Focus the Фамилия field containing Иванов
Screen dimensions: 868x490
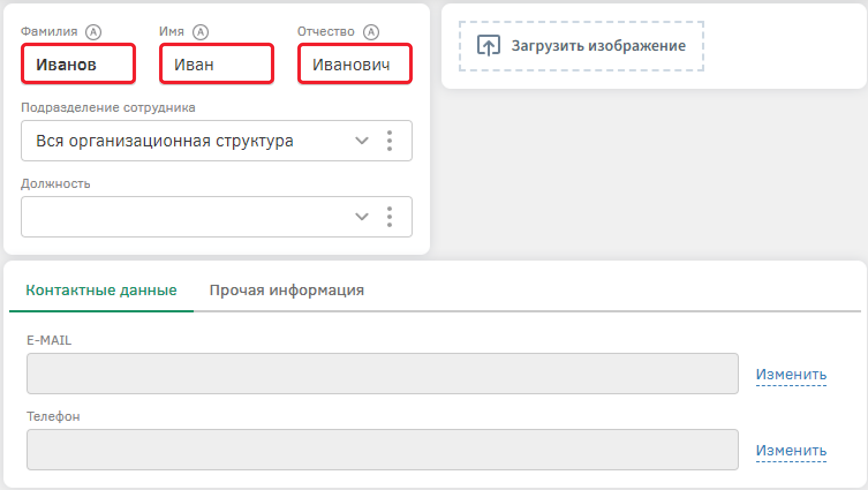coord(78,65)
